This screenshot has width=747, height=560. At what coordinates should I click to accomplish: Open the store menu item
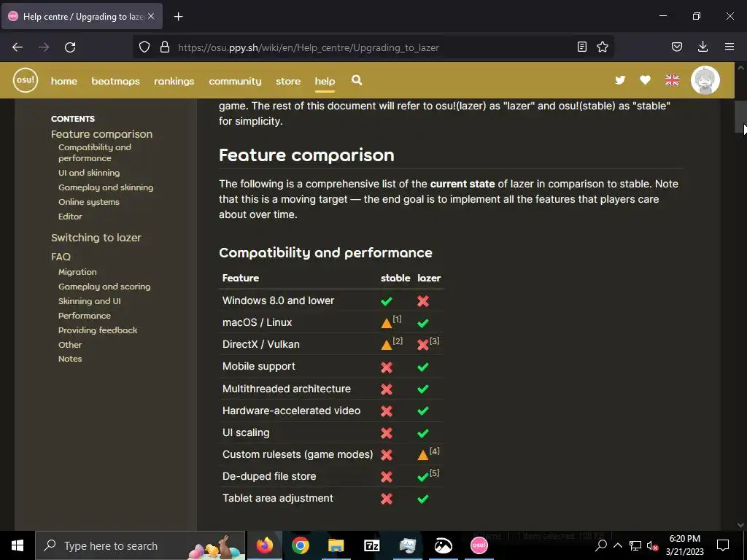pos(288,82)
